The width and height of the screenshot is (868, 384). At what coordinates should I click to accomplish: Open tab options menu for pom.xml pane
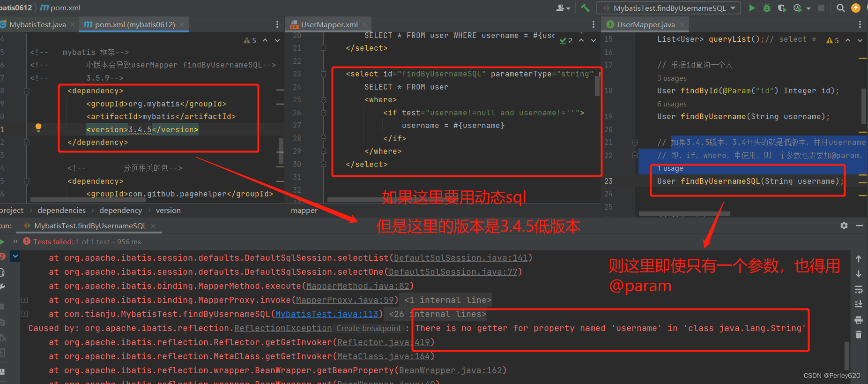click(x=277, y=24)
